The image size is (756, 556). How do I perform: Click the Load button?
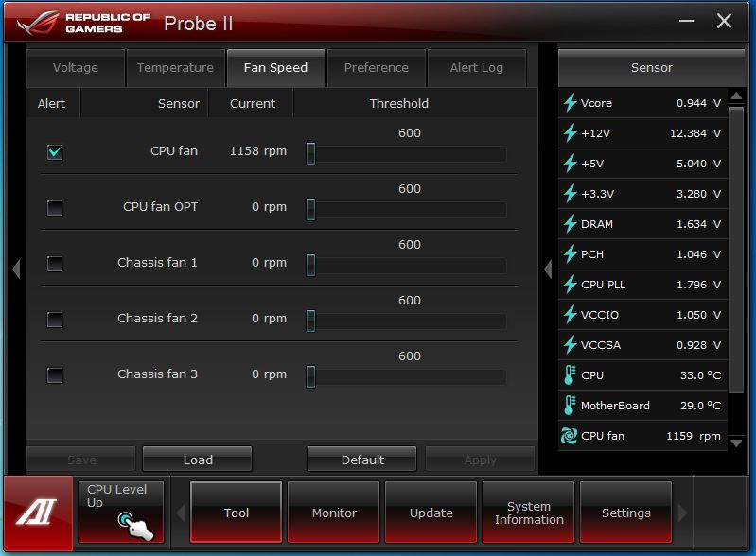click(x=198, y=460)
